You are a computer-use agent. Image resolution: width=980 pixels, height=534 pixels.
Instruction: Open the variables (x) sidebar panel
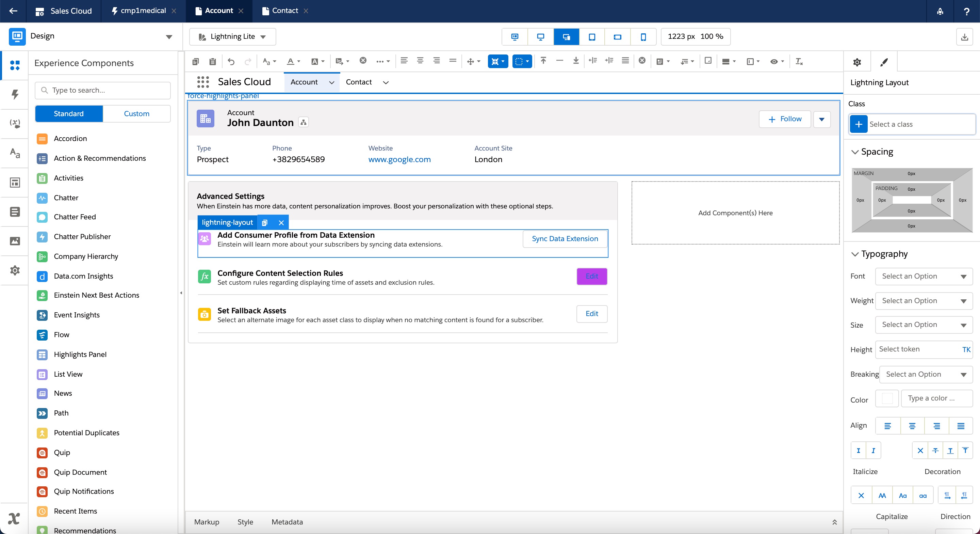[15, 123]
